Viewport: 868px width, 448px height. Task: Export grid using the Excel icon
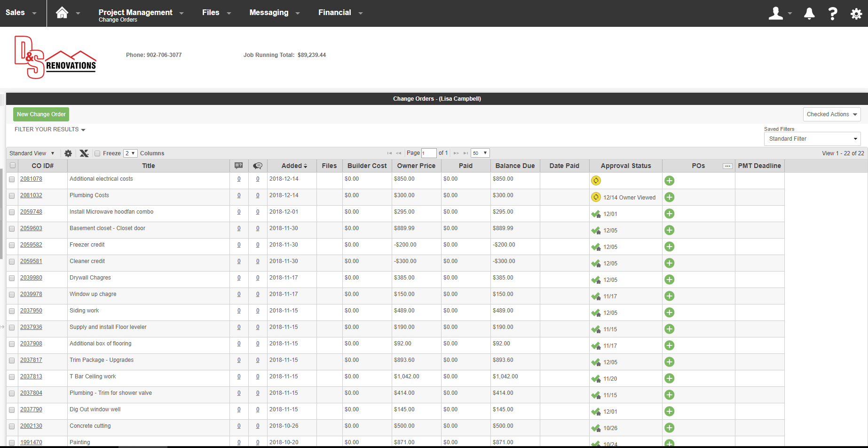(x=84, y=153)
